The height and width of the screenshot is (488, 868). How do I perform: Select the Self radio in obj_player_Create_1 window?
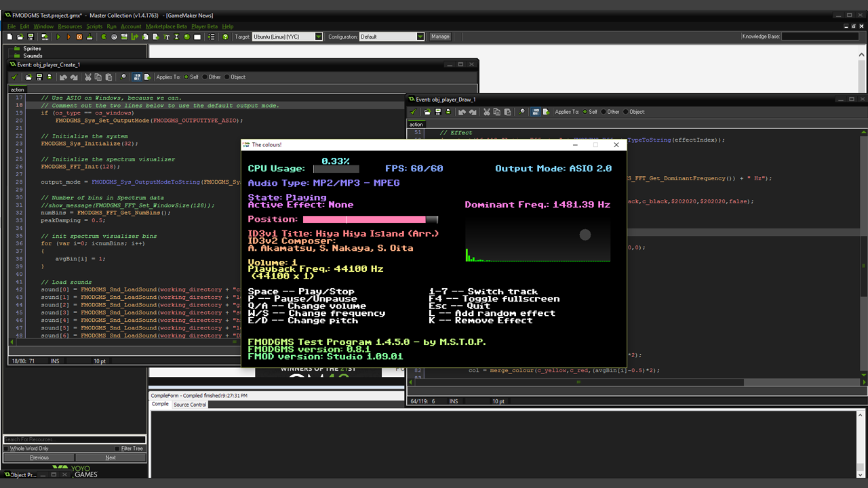(186, 77)
